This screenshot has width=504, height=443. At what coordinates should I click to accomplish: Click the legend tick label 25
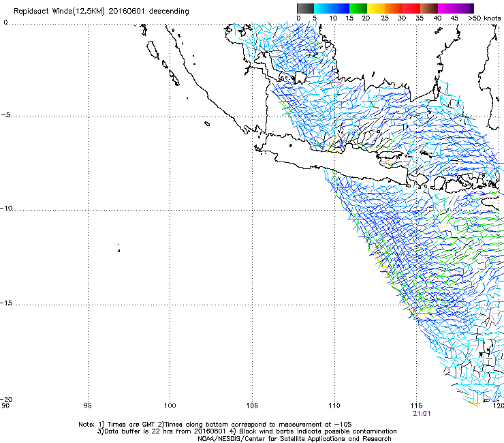point(385,18)
